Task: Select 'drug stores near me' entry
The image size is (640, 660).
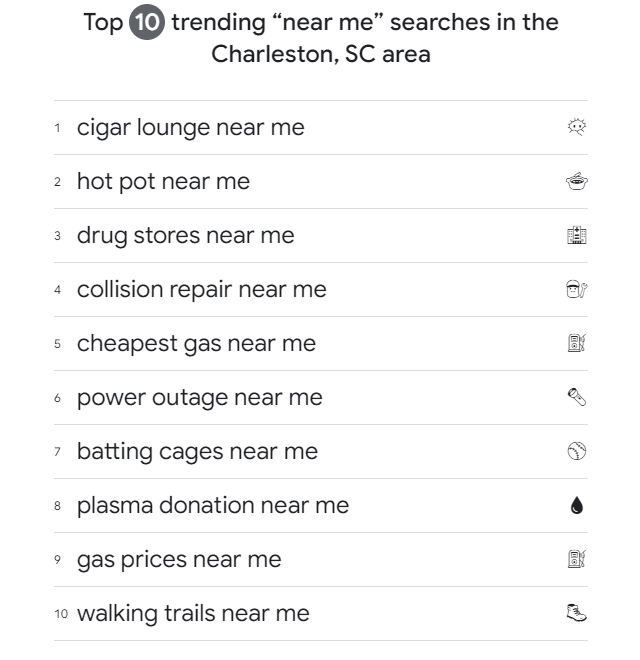Action: click(185, 235)
